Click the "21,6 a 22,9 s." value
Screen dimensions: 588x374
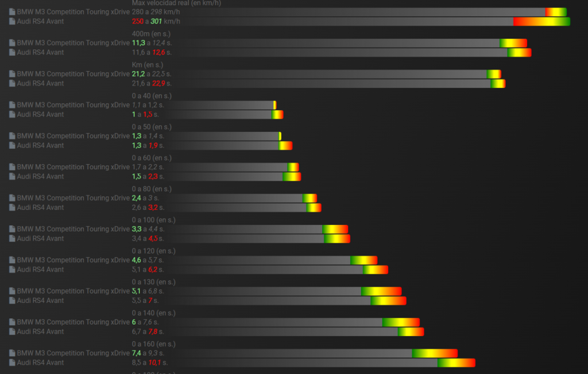tap(152, 83)
